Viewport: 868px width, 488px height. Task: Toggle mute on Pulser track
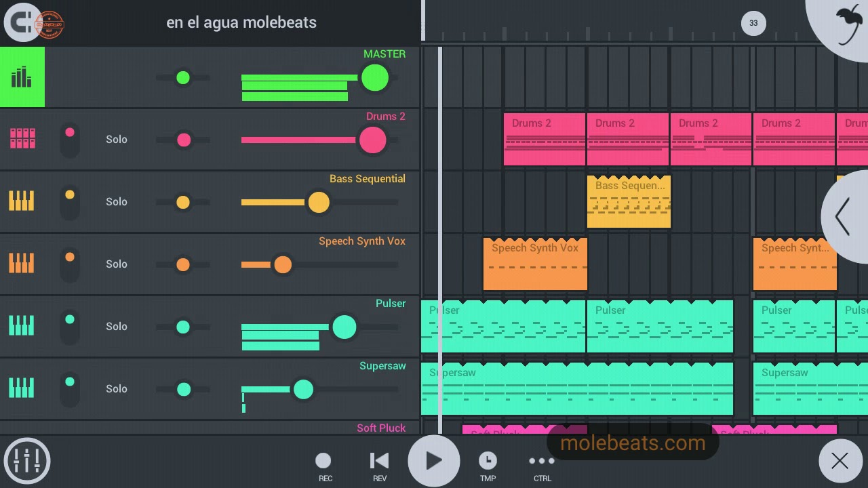tap(70, 327)
